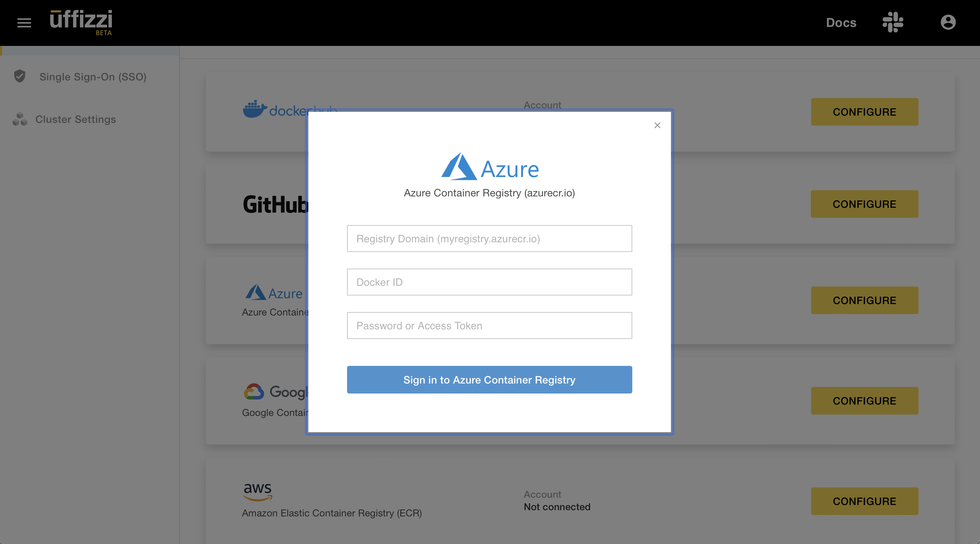Select Single Sign-On (SSO) menu item

coord(93,77)
